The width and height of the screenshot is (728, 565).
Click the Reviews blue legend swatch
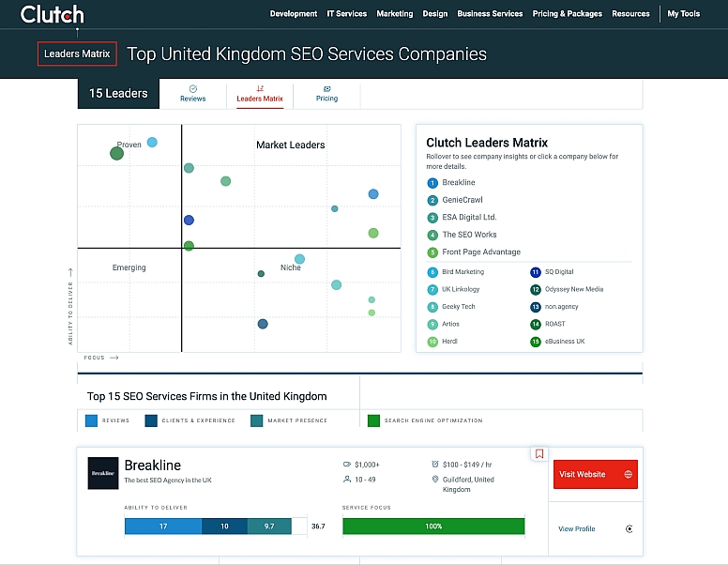(91, 420)
